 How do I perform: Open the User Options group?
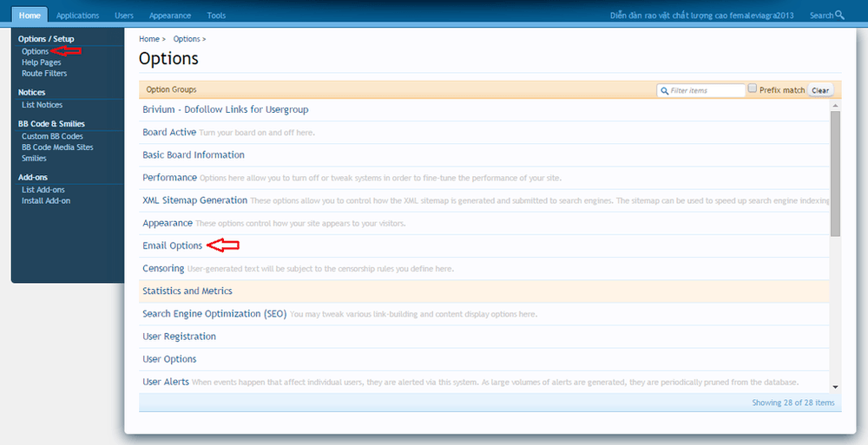click(x=169, y=359)
